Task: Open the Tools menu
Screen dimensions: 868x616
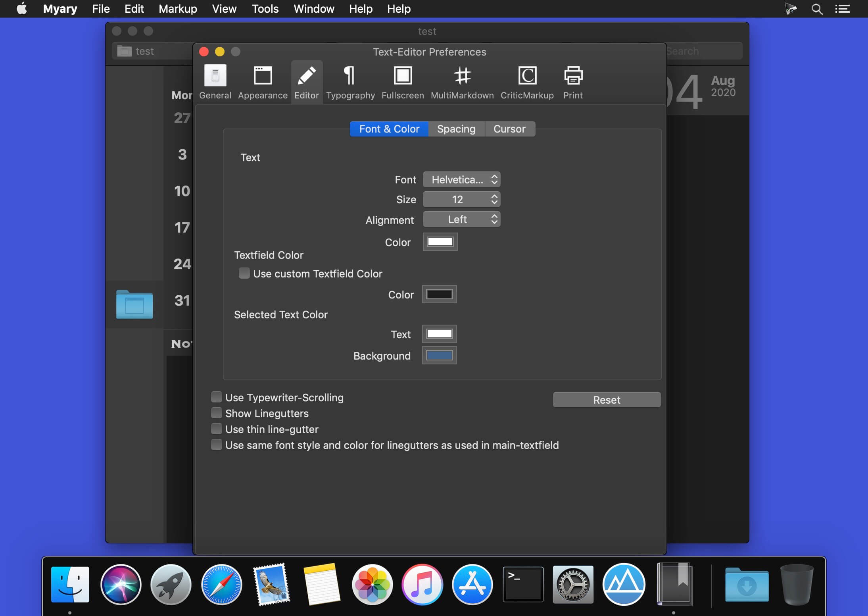Action: click(265, 9)
